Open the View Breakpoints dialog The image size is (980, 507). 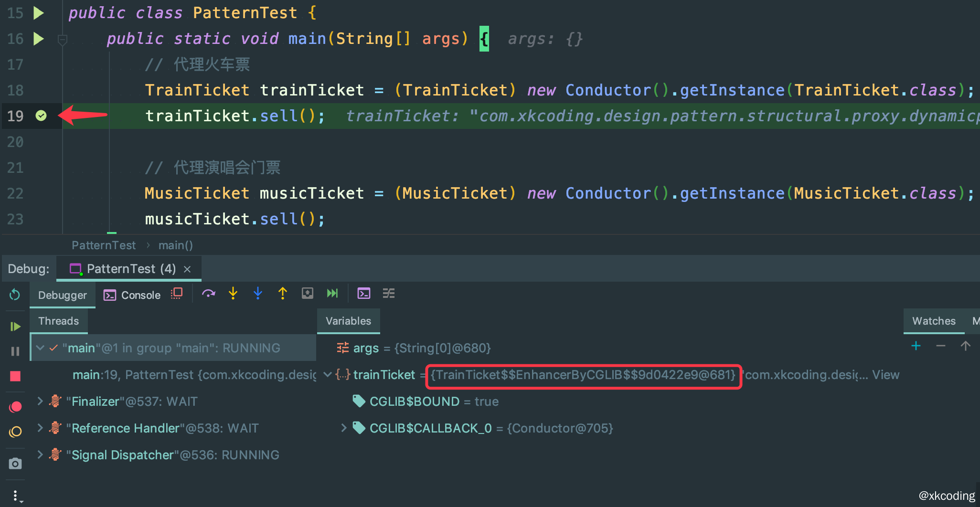coord(15,407)
